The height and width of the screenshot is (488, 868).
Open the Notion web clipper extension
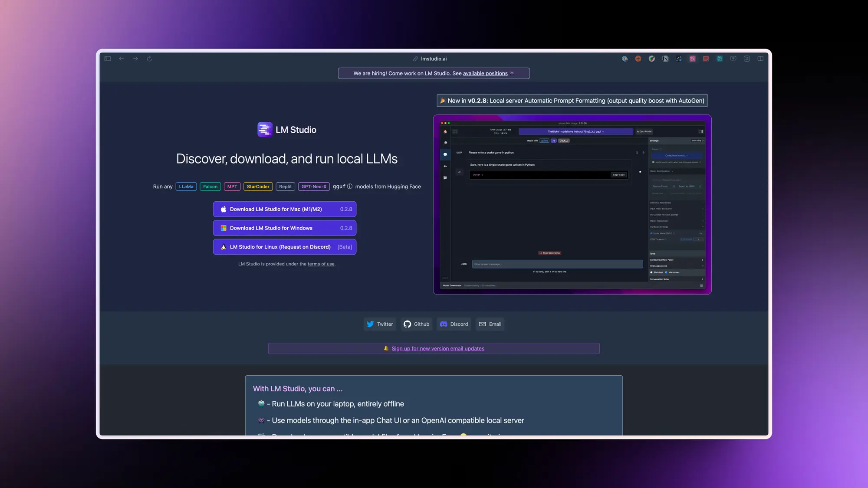[x=665, y=59]
